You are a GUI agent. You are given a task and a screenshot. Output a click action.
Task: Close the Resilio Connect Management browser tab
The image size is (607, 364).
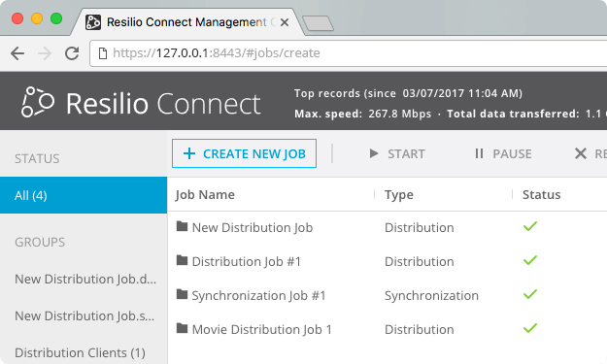click(285, 23)
